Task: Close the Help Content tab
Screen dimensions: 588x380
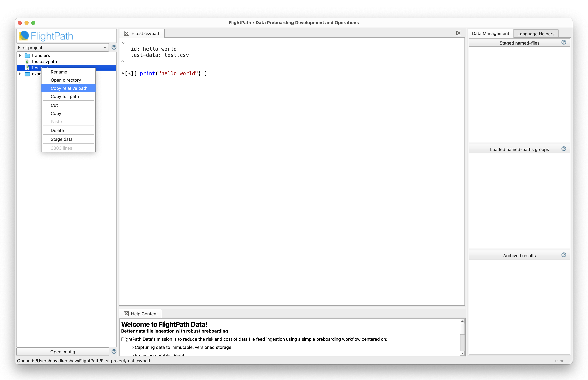Action: (126, 314)
